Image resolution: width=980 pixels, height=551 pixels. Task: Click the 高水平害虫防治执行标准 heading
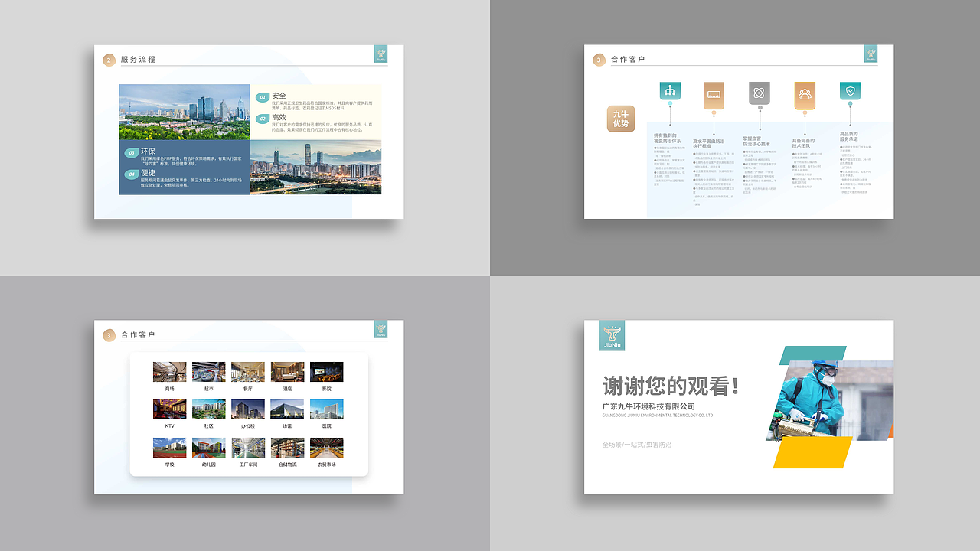(x=708, y=144)
